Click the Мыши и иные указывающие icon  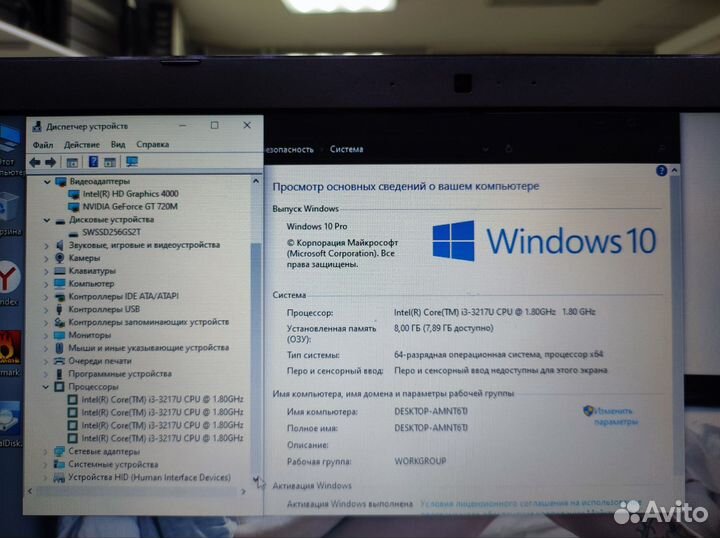click(x=59, y=348)
